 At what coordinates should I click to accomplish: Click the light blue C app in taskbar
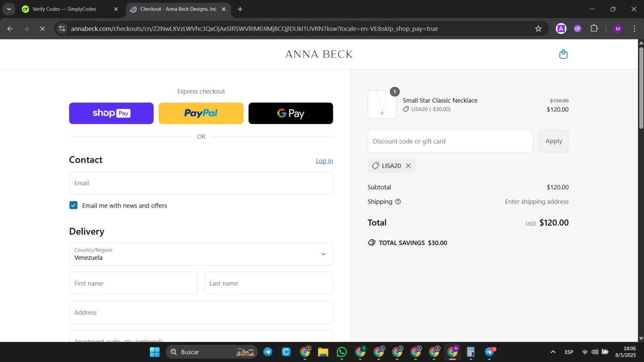[286, 352]
